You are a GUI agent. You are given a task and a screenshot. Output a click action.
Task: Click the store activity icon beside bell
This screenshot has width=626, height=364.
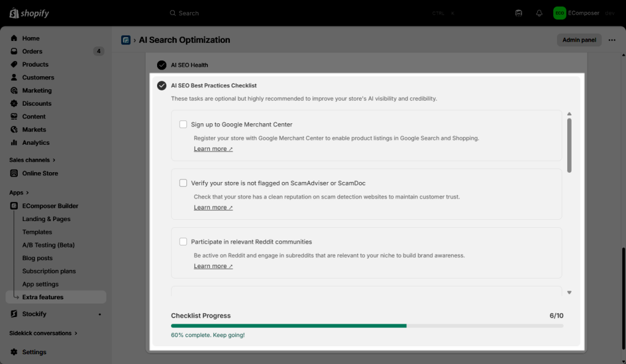click(x=519, y=13)
